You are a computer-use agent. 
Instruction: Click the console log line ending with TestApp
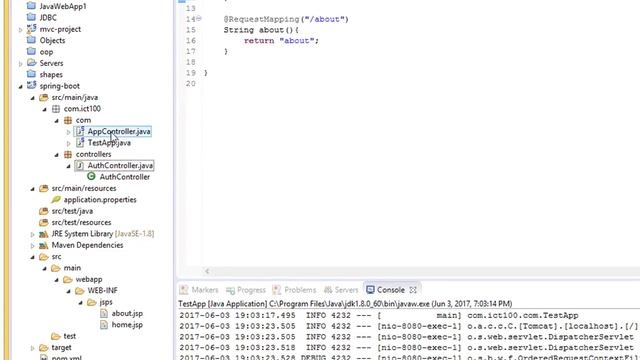[x=379, y=315]
